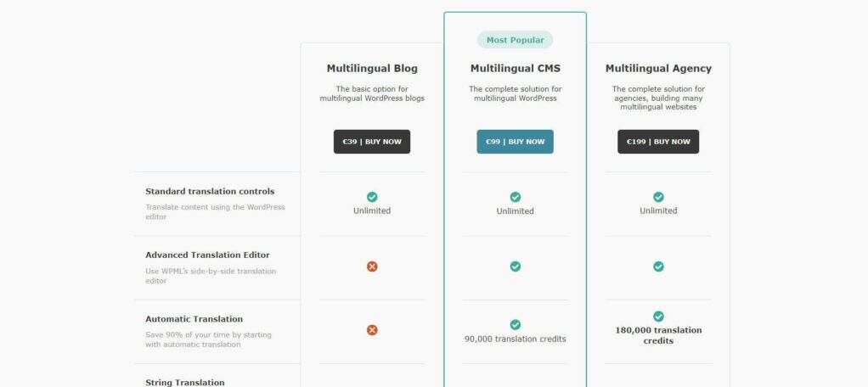
Task: Click Agency plan's Automatic Translation checkmark
Action: pos(658,317)
